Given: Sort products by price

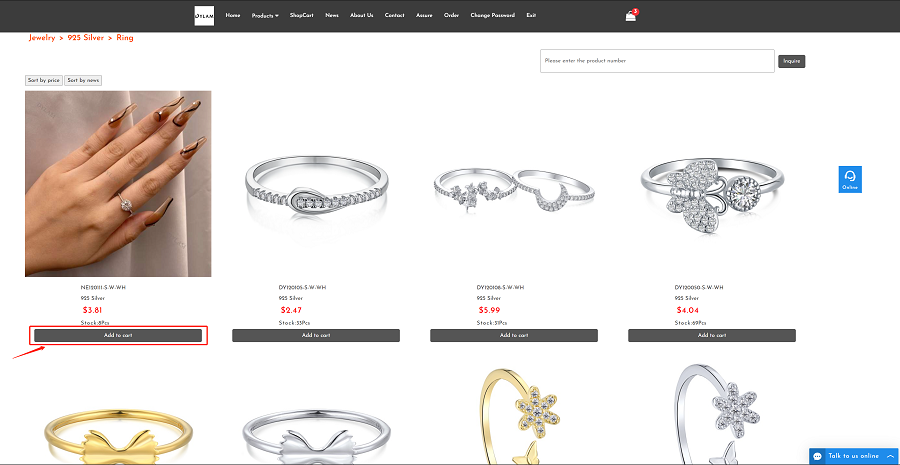Looking at the screenshot, I should [44, 80].
